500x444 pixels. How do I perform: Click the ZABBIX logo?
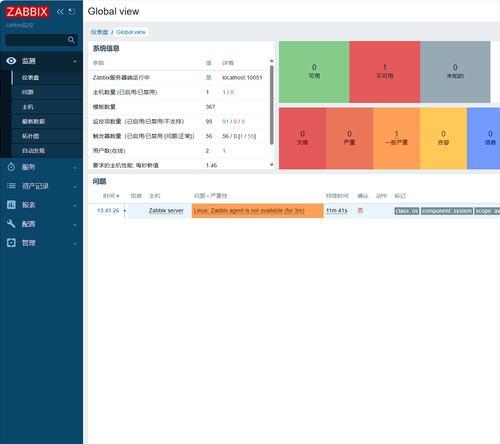[x=27, y=12]
